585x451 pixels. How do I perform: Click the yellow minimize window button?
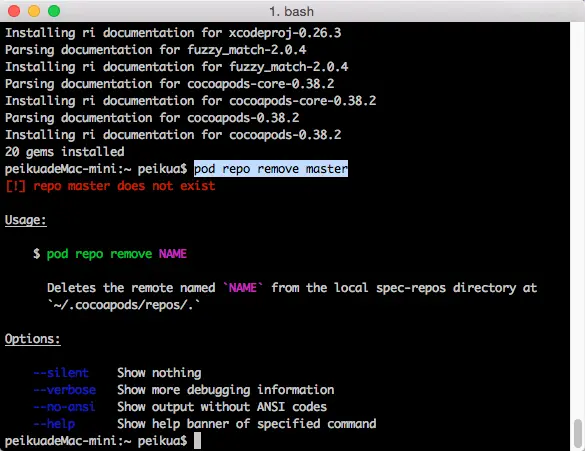(x=34, y=11)
